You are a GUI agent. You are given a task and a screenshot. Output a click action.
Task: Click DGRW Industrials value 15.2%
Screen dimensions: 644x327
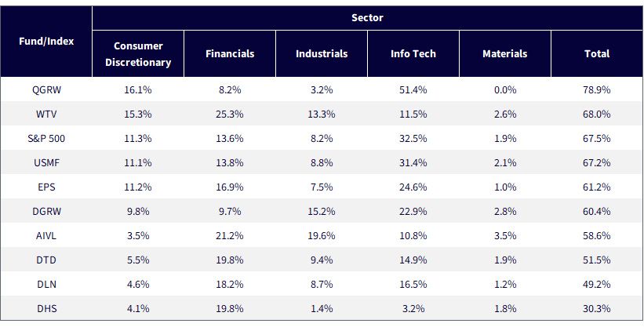pyautogui.click(x=322, y=211)
